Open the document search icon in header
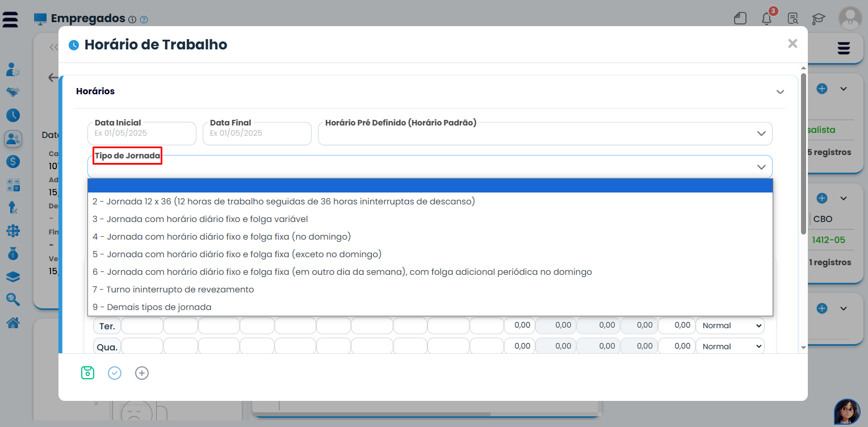Viewport: 868px width, 427px height. point(793,19)
